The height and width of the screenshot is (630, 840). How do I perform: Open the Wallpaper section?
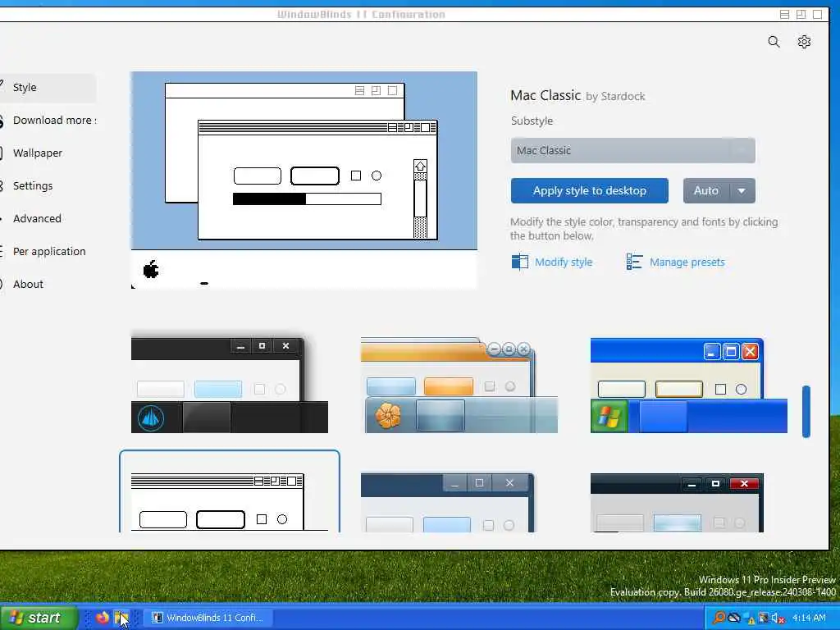[x=47, y=153]
